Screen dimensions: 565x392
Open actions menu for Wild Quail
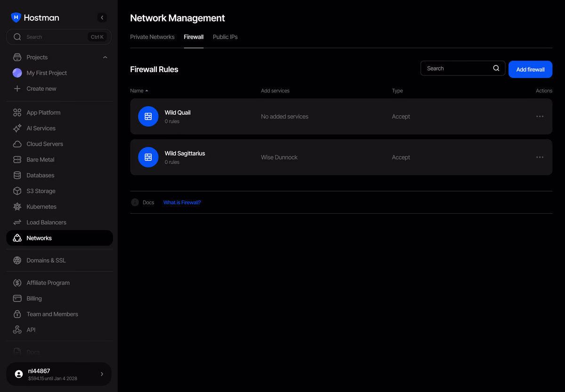coord(540,116)
